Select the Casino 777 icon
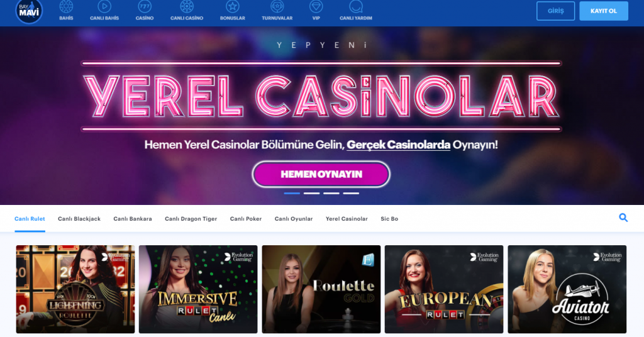Screen dimensions: 644x337 (145, 6)
